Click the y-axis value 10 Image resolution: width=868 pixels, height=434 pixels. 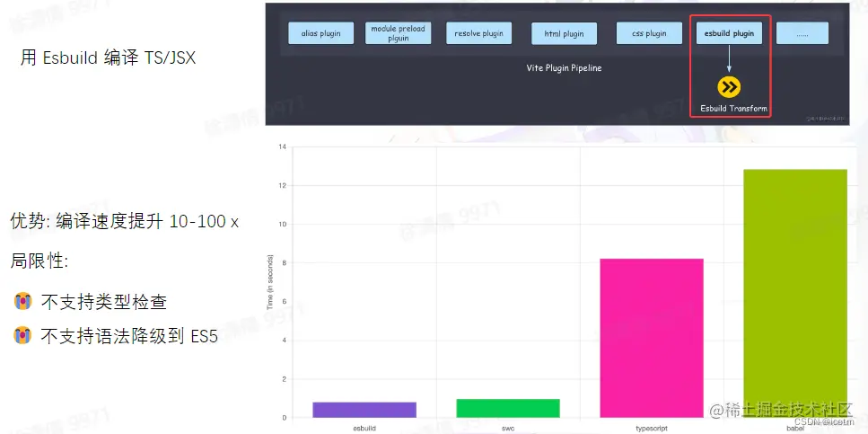click(283, 225)
